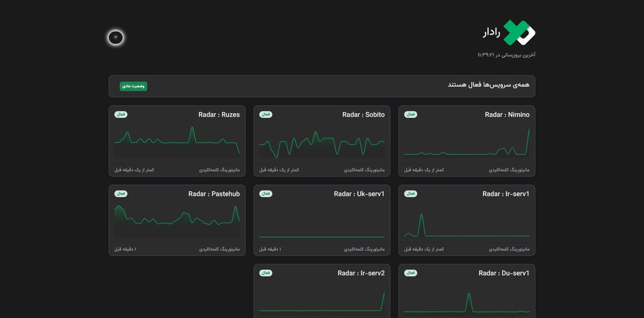This screenshot has height=318, width=644.
Task: Click the Nimino response-time chart
Action: 467,142
